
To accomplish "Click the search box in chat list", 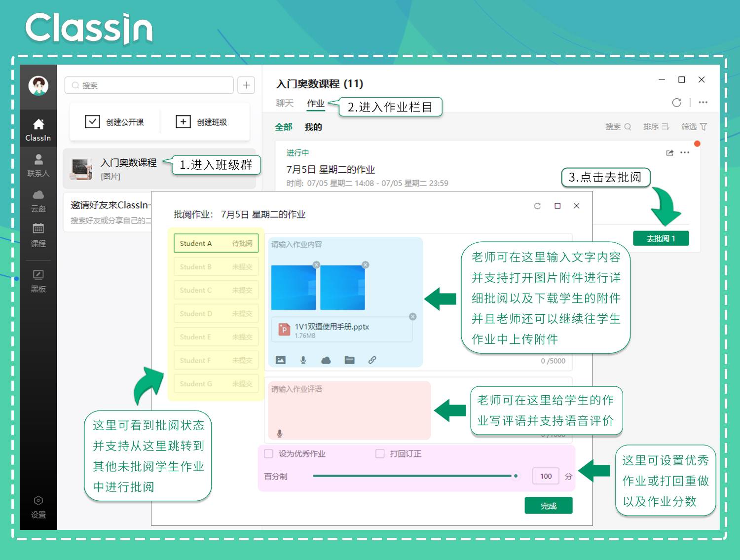I will [x=149, y=85].
